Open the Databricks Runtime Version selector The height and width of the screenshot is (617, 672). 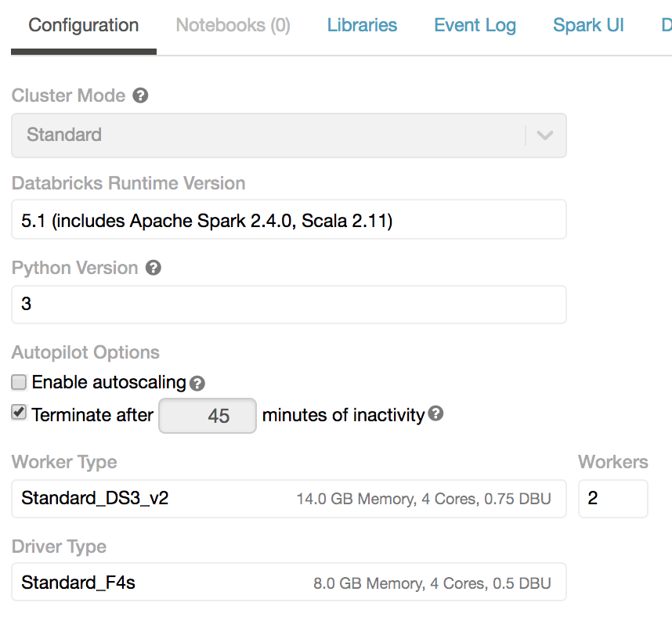289,219
